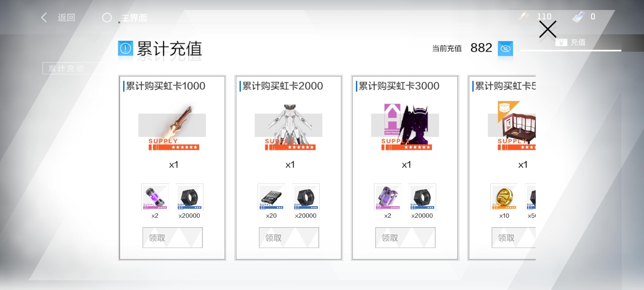The height and width of the screenshot is (290, 644).
Task: Tap the purple canister item x2 in 1000 tier
Action: [x=155, y=197]
